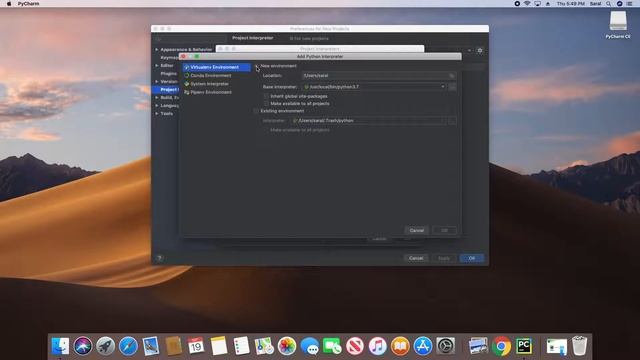Open System Preferences from dock
This screenshot has width=640, height=360.
tap(445, 346)
